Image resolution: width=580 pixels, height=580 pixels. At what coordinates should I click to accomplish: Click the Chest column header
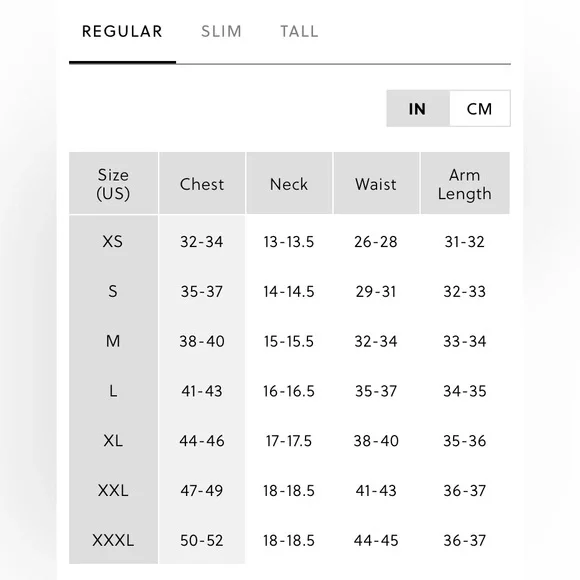click(202, 183)
